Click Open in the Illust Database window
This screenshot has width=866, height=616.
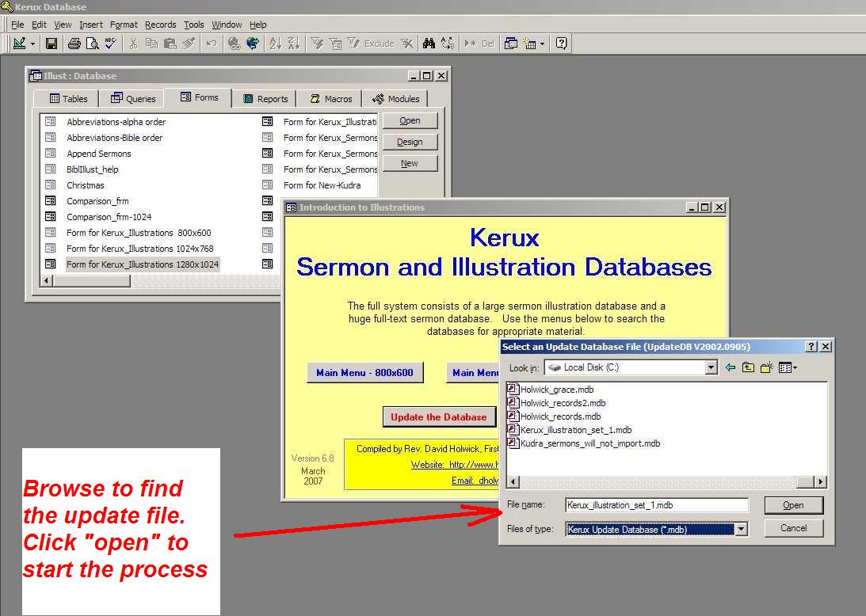pos(410,121)
